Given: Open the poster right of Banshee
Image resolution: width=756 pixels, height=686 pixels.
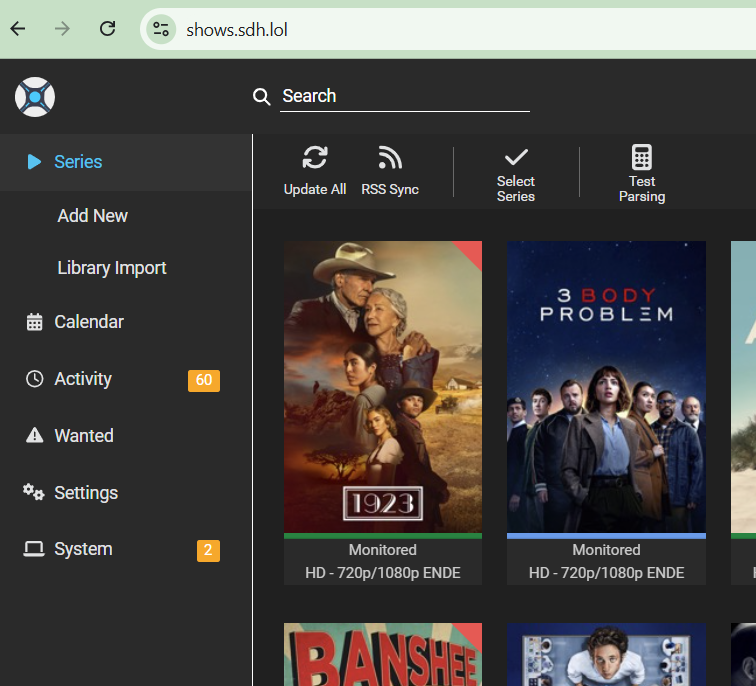Looking at the screenshot, I should (606, 654).
